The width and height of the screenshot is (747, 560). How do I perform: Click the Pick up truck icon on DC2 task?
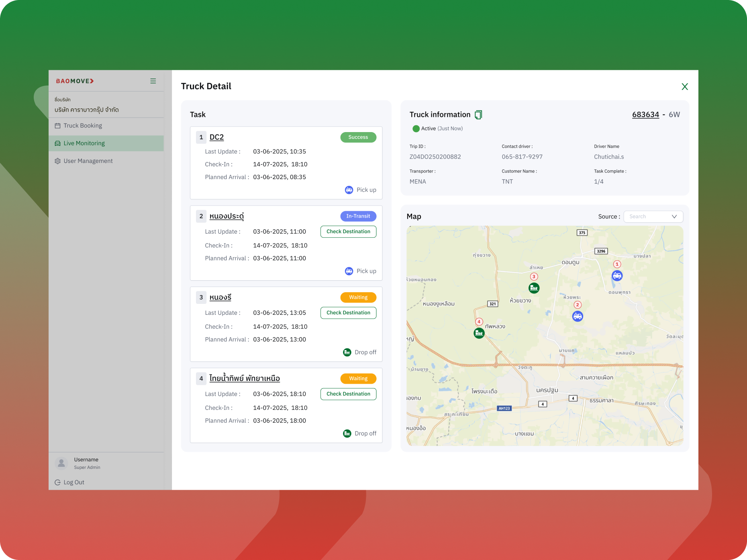(x=349, y=190)
